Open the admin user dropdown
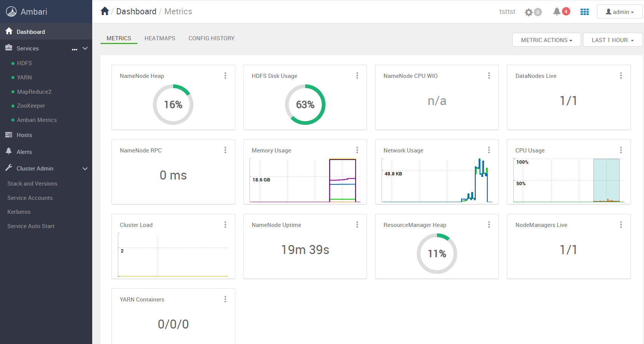Viewport: 644px width, 344px height. click(x=620, y=12)
